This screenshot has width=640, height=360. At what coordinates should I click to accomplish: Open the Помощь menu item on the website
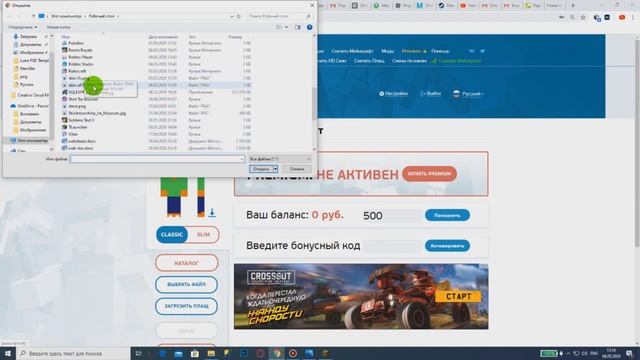tap(440, 51)
